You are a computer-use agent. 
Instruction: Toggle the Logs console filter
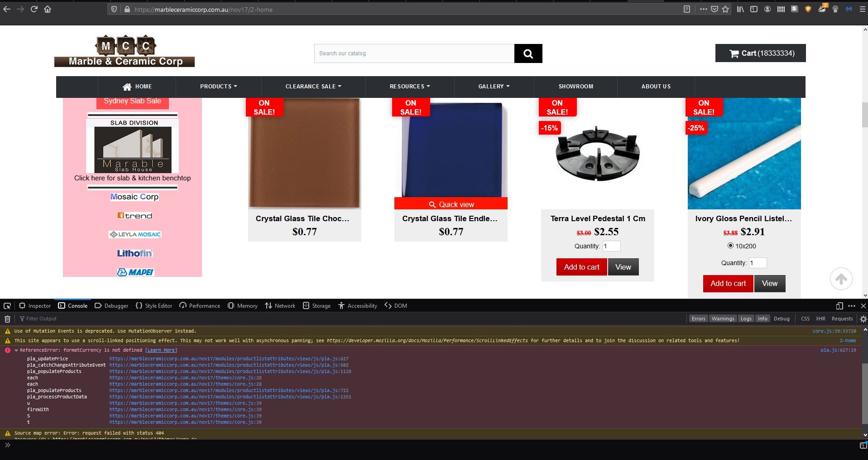(x=746, y=319)
